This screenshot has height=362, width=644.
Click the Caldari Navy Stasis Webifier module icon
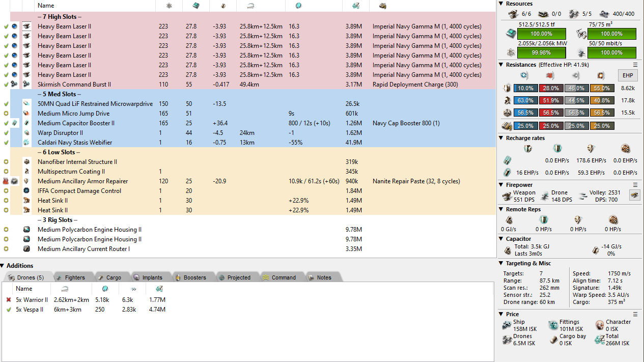[26, 143]
